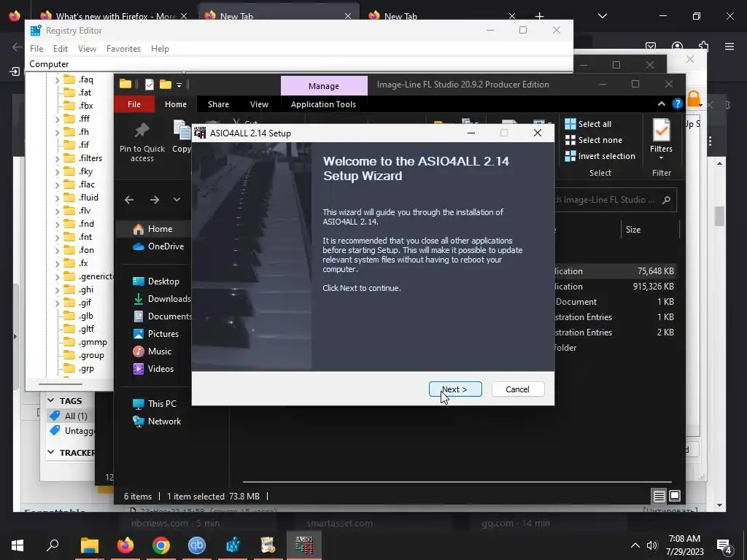
Task: Open Home in navigation pane
Action: pos(152,229)
